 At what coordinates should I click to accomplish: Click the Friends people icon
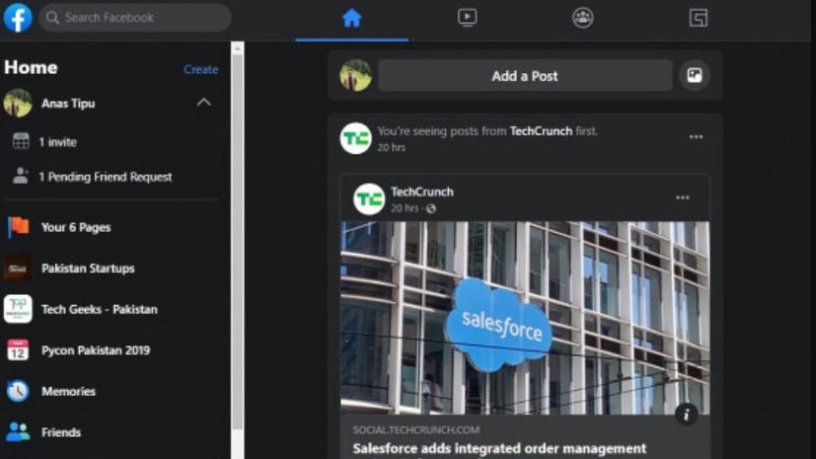[18, 432]
